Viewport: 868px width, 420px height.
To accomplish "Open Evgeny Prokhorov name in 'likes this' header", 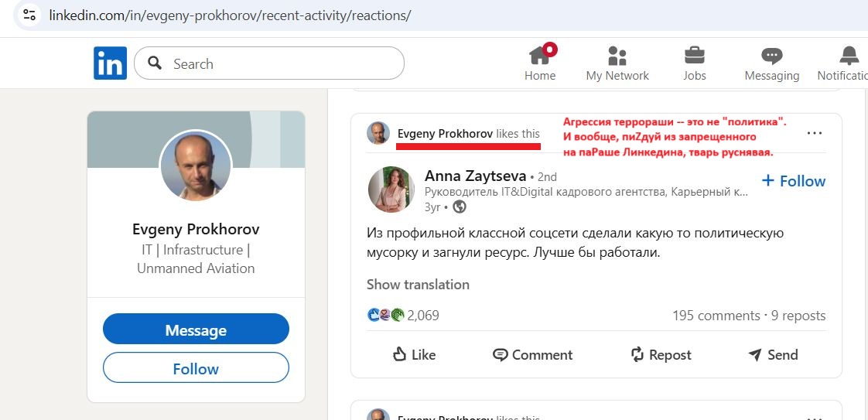I will (x=445, y=133).
